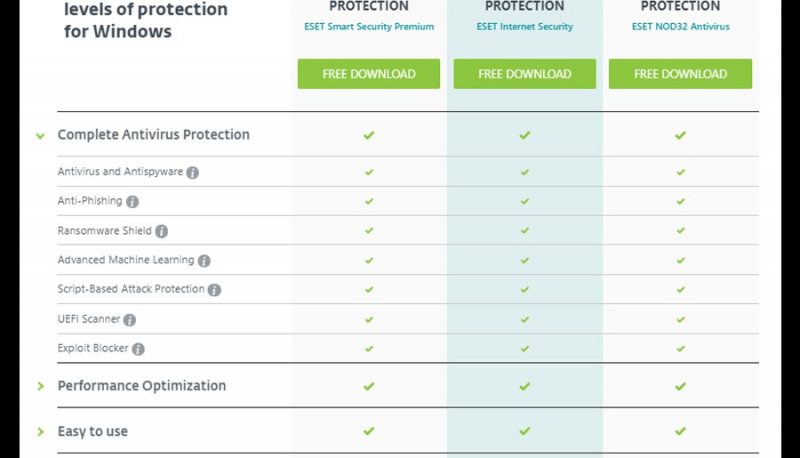800x458 pixels.
Task: Show info for Ransomware Shield
Action: click(161, 231)
